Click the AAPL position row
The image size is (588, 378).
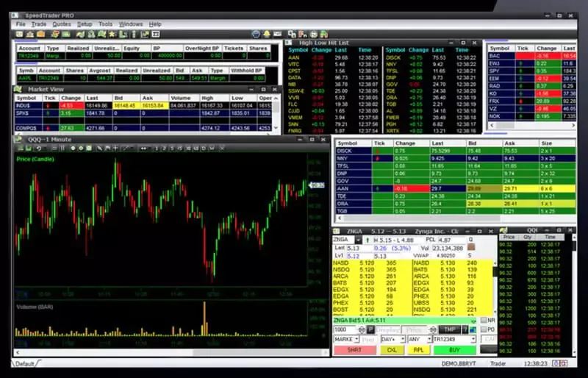140,78
